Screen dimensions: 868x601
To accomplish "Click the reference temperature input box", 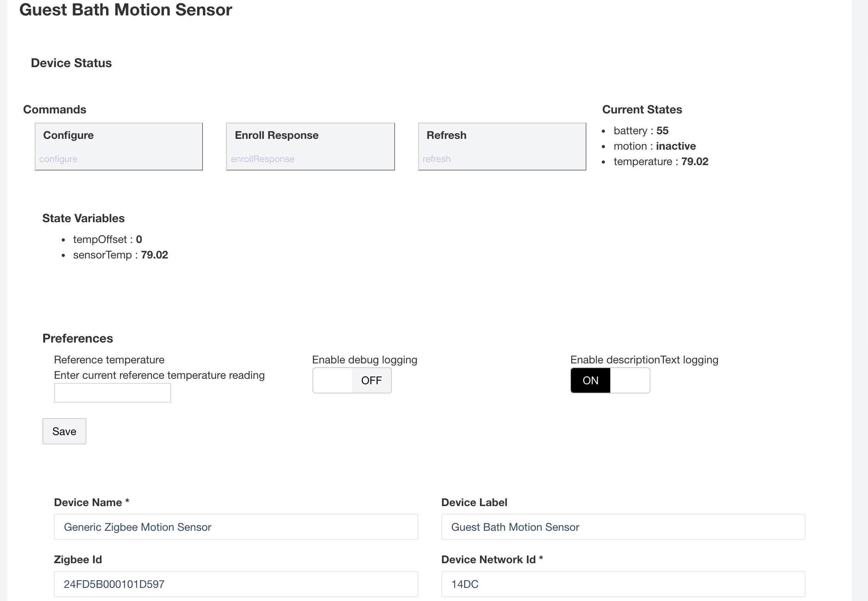I will 113,393.
